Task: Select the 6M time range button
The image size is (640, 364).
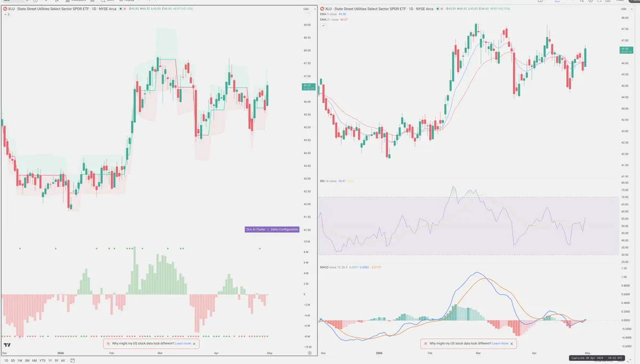Action: [x=34, y=360]
